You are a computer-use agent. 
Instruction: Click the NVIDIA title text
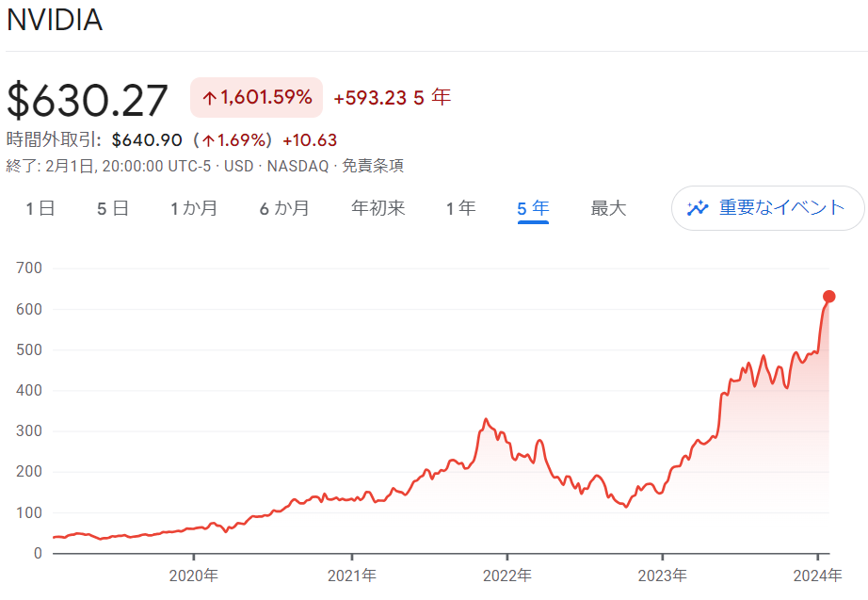(x=55, y=20)
